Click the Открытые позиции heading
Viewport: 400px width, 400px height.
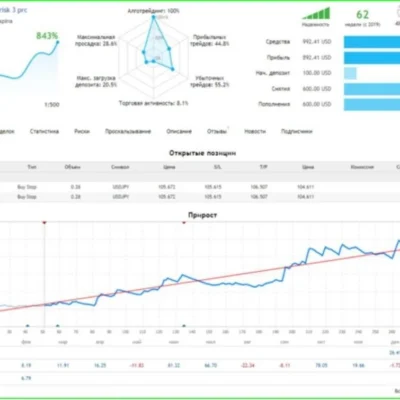202,153
